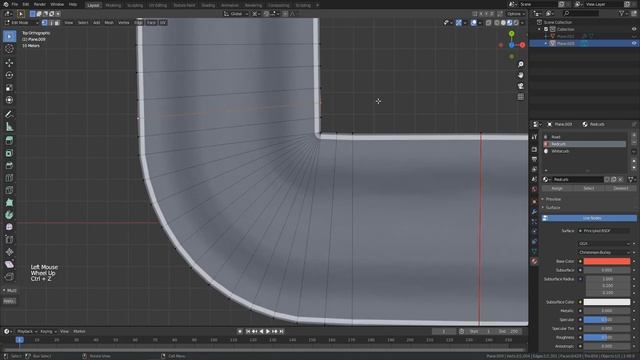Select the Rotate tool
The image size is (640, 360).
pos(9,75)
